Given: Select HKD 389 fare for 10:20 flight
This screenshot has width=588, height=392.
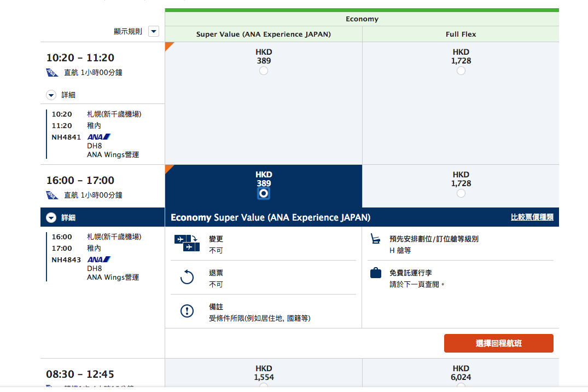Looking at the screenshot, I should 264,71.
